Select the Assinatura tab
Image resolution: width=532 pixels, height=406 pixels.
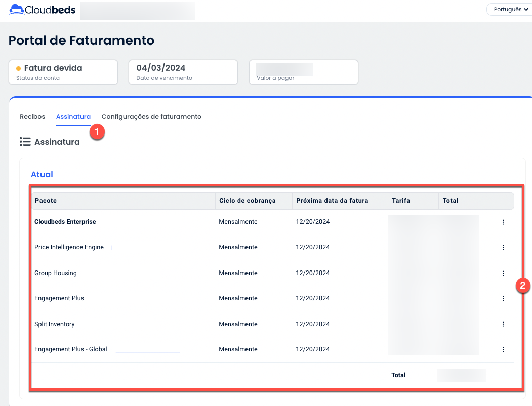click(x=73, y=117)
